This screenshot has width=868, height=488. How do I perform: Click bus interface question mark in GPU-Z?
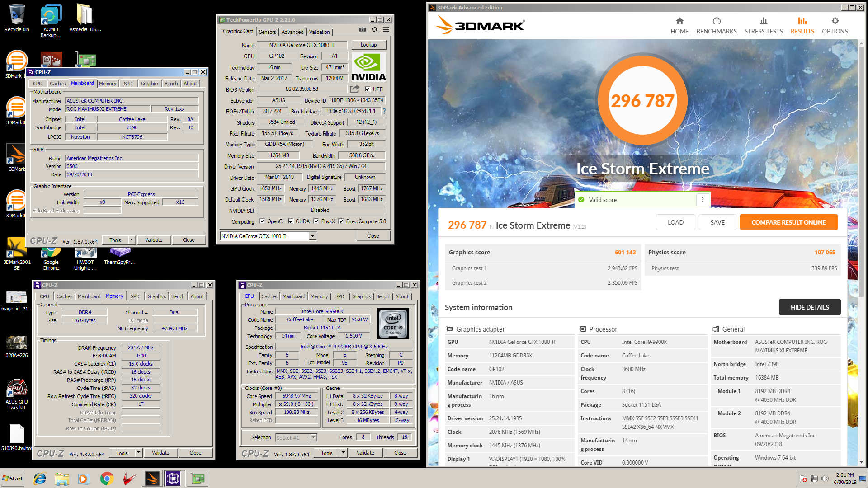384,111
